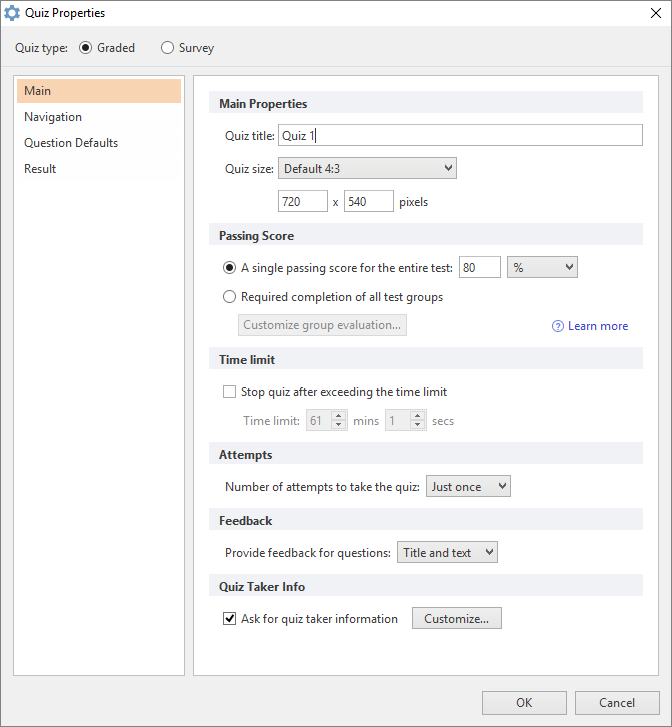The height and width of the screenshot is (727, 672).
Task: Switch to the Navigation section
Action: [x=53, y=117]
